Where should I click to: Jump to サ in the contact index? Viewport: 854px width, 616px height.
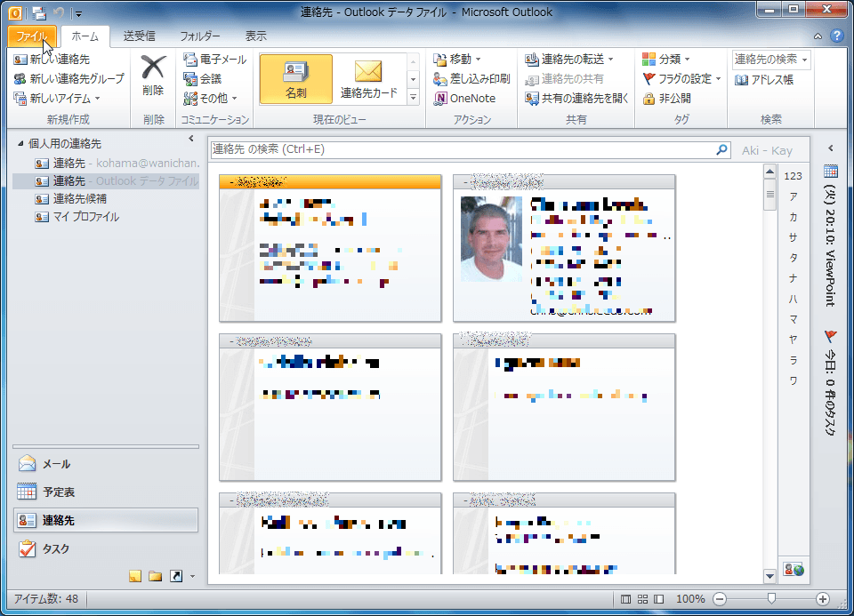point(793,237)
